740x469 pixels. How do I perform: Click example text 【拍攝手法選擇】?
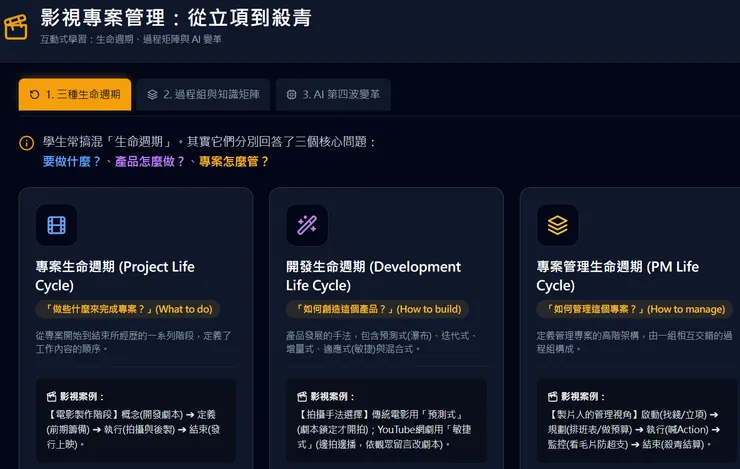click(x=384, y=429)
